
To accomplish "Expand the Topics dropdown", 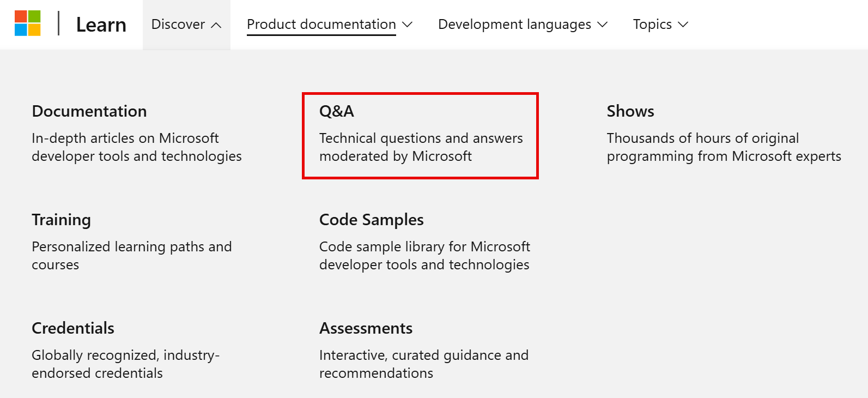I will tap(683, 24).
